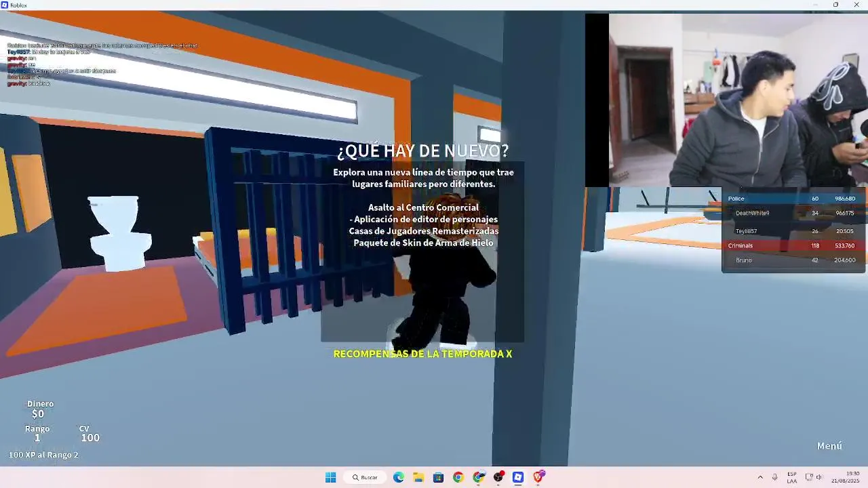
Task: Click player DeathWhite9 in the leaderboard
Action: 793,213
